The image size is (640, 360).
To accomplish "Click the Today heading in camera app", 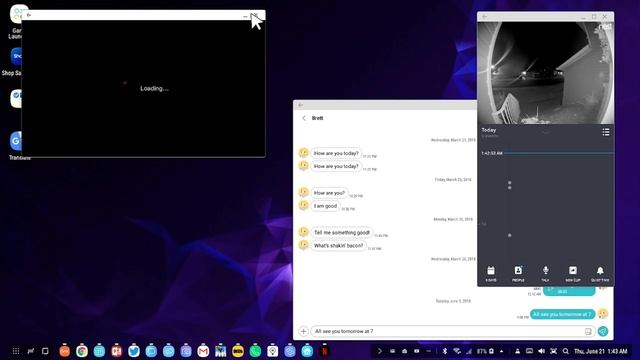I will tap(489, 130).
